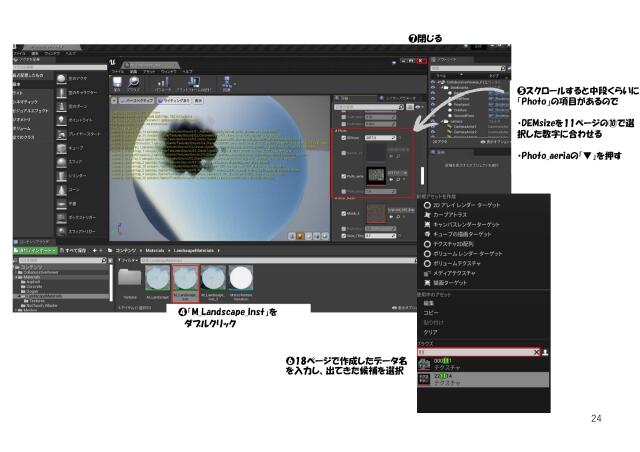Choose Copy from the asset context menu
Viewport: 640px width, 452px height.
434,313
